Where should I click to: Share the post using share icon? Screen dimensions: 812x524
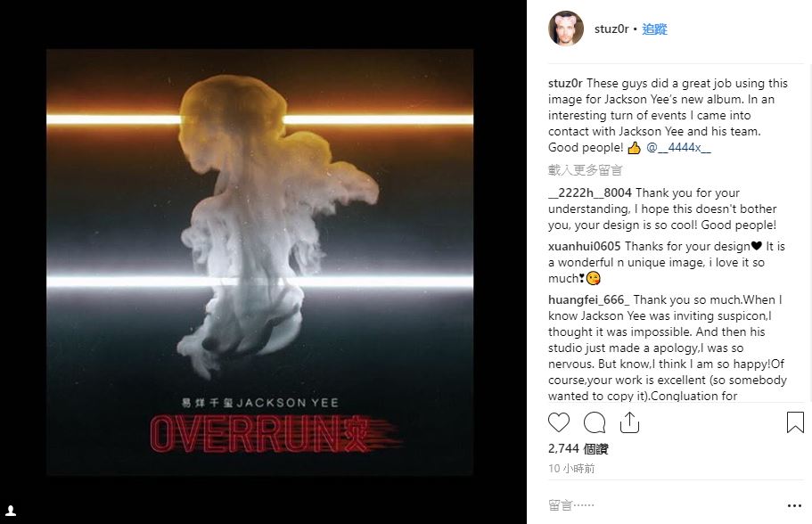click(629, 422)
